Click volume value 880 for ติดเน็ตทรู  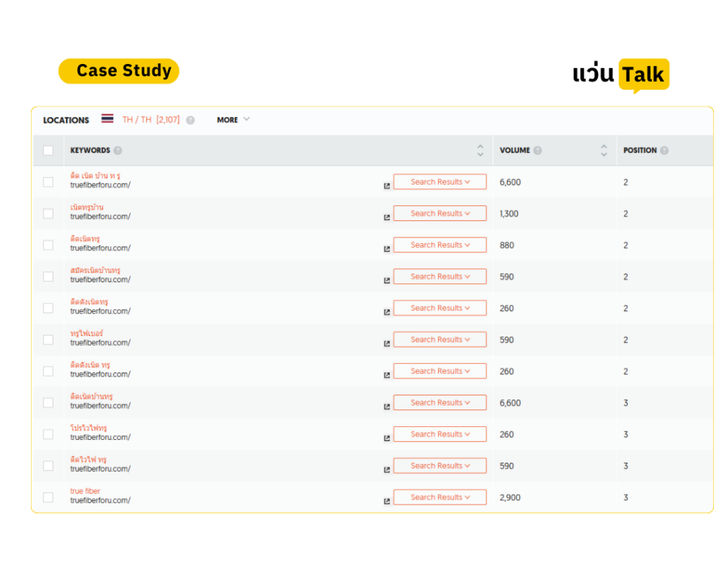(x=506, y=245)
